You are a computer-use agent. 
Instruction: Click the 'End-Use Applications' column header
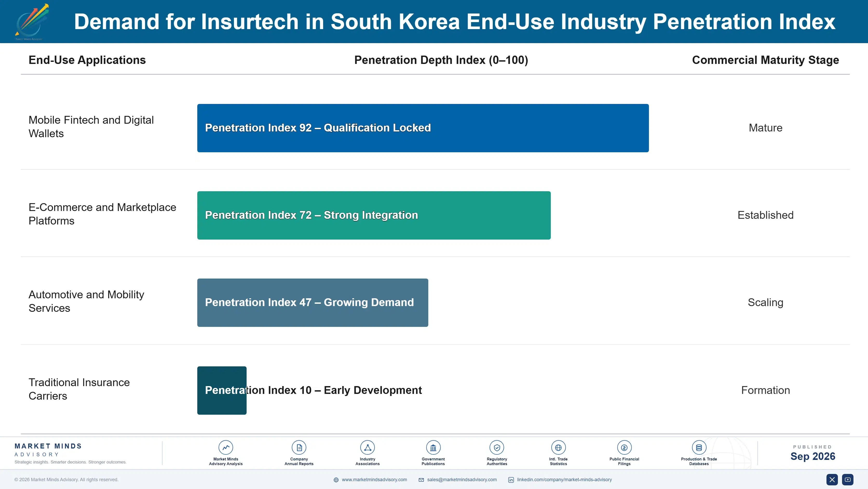tap(87, 60)
